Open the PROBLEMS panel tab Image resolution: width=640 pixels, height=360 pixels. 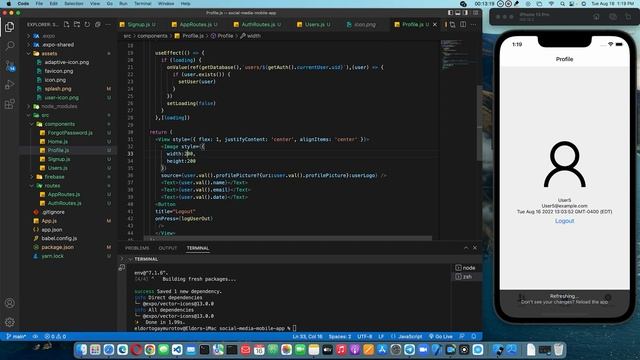tap(137, 248)
